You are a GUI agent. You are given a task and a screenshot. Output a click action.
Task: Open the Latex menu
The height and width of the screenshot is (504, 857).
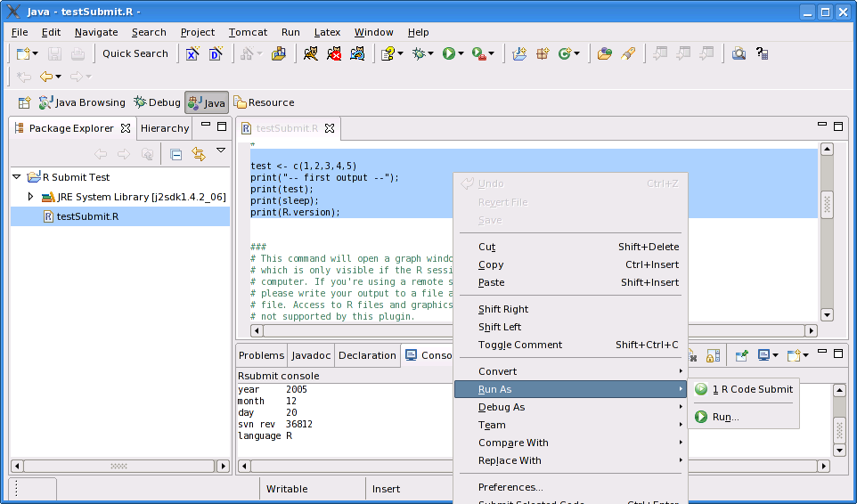[x=327, y=32]
